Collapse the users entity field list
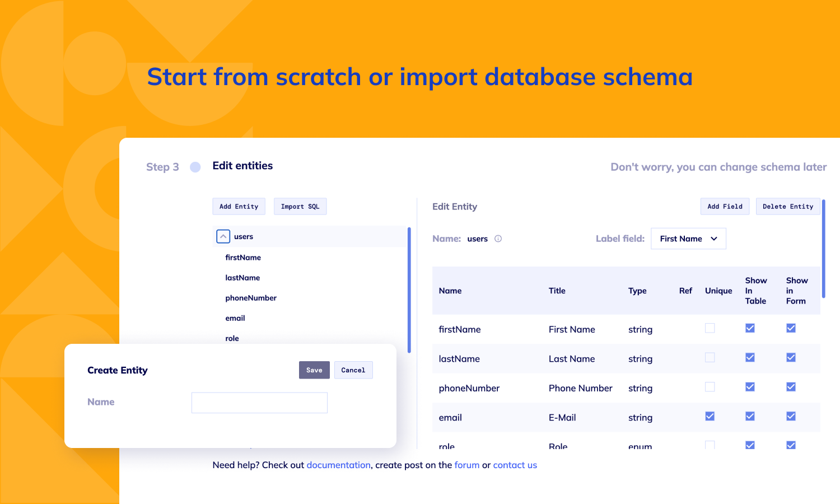This screenshot has height=504, width=840. coord(223,236)
